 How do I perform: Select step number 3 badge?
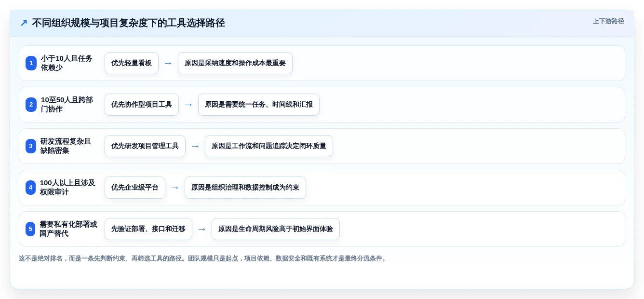coord(31,146)
